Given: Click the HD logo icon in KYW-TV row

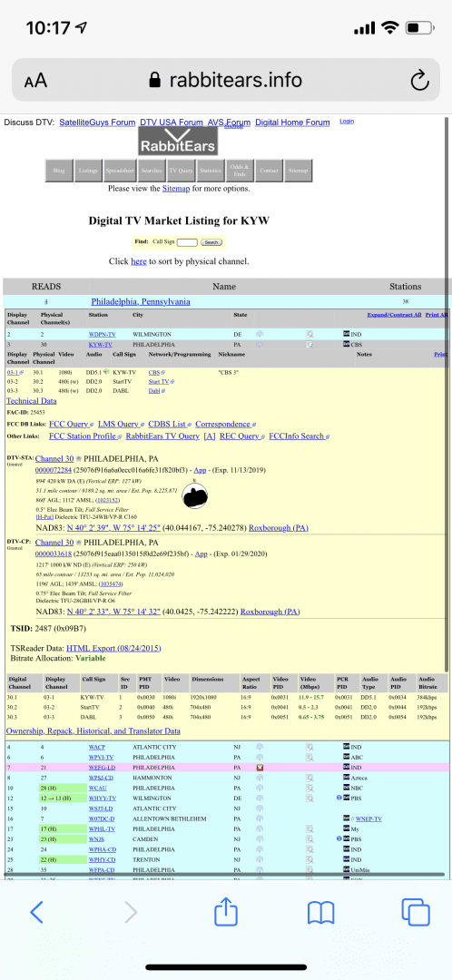Looking at the screenshot, I should [347, 345].
